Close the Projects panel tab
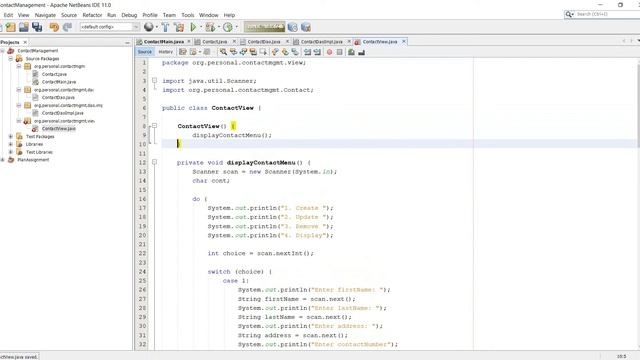Screen dimensions: 640x360 tap(25, 42)
